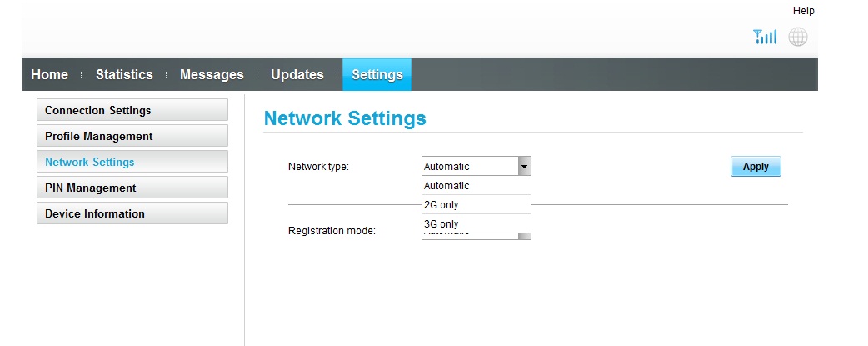Open PIN Management in the sidebar
The width and height of the screenshot is (868, 346).
coord(132,188)
